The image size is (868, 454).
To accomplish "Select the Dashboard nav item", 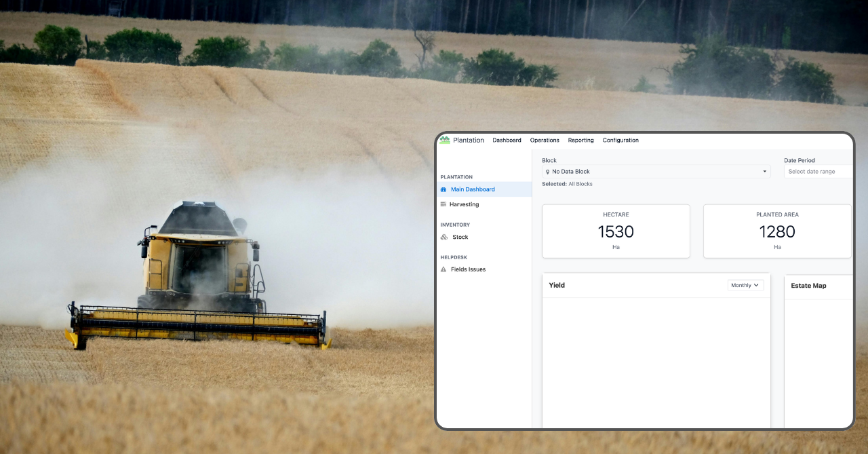I will [x=507, y=140].
